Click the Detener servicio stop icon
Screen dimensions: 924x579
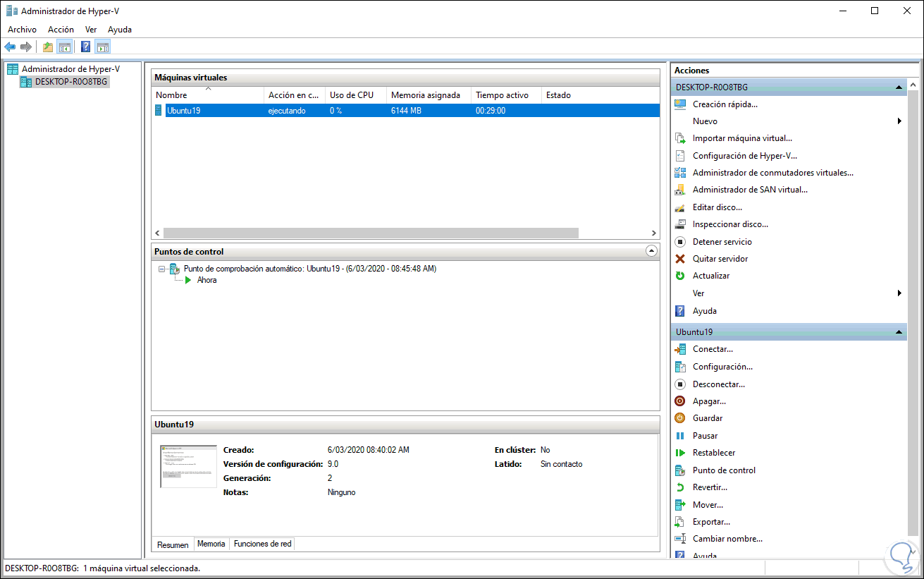(x=680, y=242)
